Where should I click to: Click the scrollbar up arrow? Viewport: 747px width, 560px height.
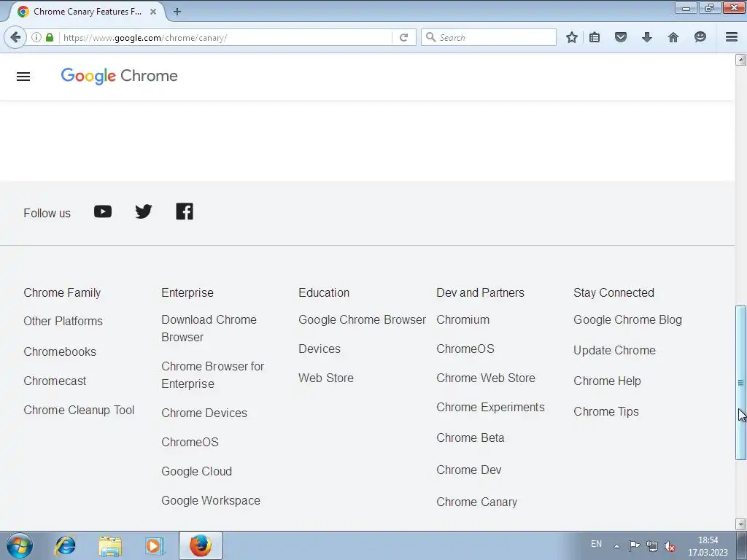[740, 60]
